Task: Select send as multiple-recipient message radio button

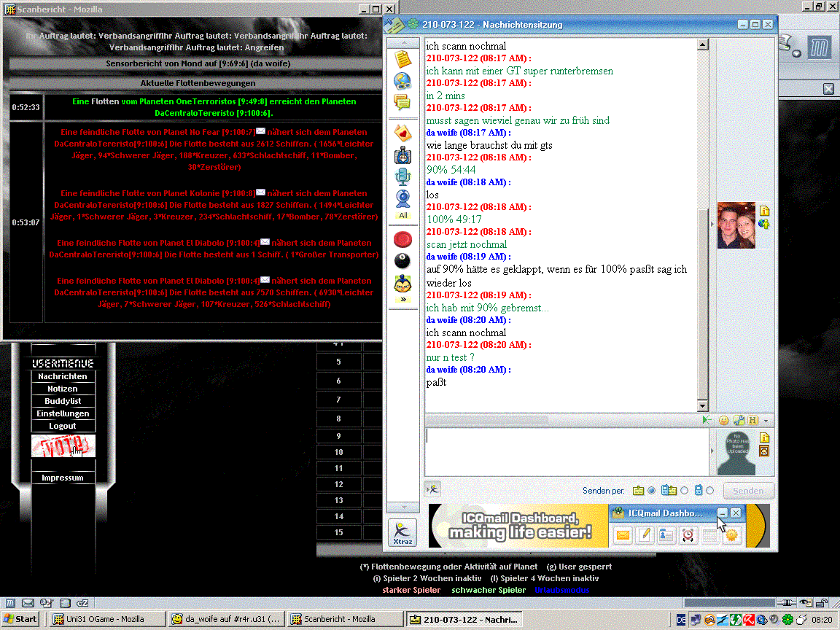Action: click(x=684, y=490)
